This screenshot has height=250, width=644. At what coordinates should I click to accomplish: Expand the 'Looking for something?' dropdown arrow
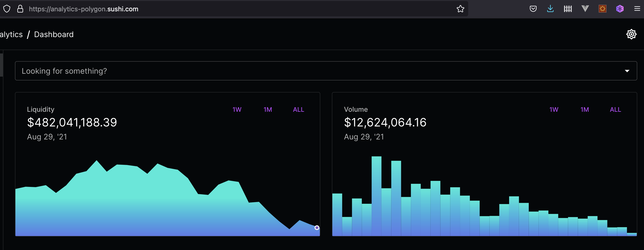pos(627,71)
